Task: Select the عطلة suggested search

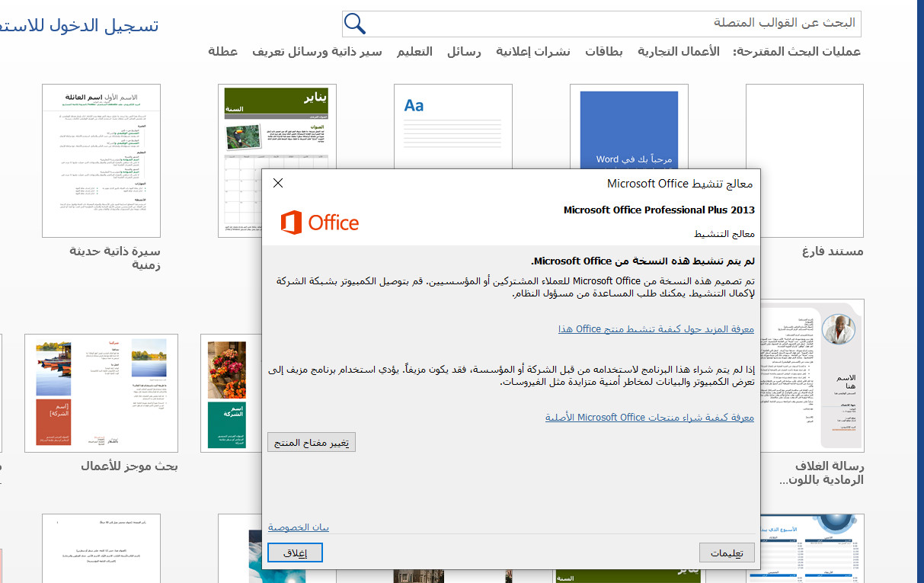Action: [223, 52]
